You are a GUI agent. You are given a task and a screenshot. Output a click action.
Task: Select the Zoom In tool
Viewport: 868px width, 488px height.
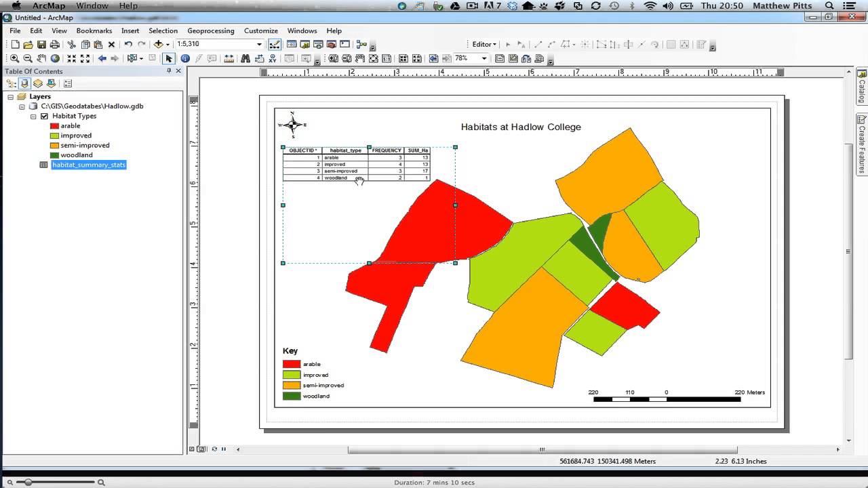click(x=14, y=59)
